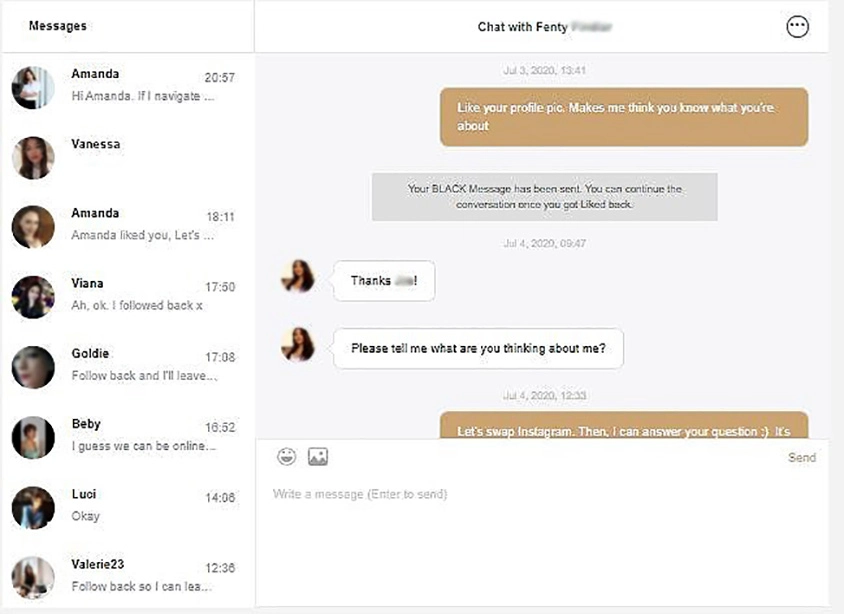This screenshot has height=614, width=844.
Task: Click Goldie's blurred profile thumbnail
Action: tap(33, 367)
